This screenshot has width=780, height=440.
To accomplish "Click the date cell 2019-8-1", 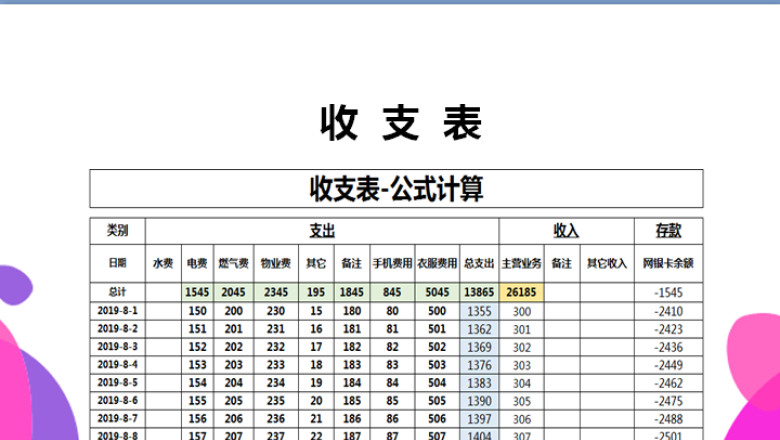I will pos(117,311).
